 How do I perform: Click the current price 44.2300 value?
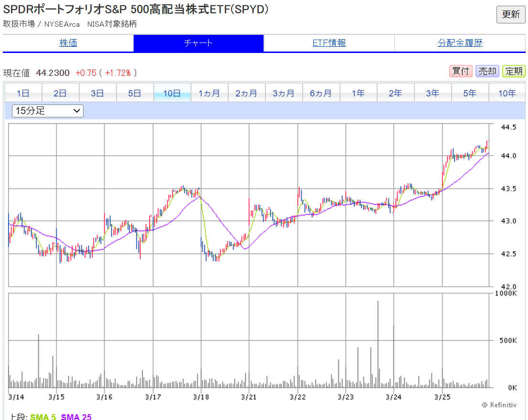click(53, 73)
